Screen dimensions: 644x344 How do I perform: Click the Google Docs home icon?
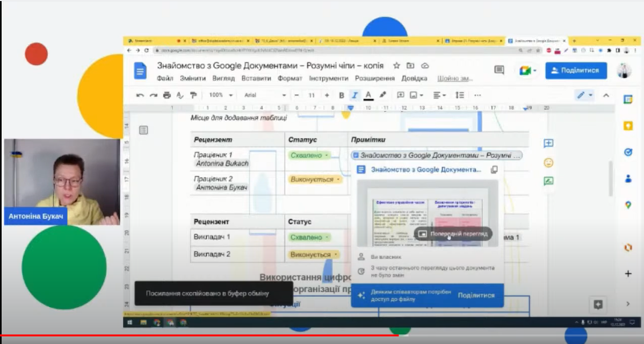140,71
